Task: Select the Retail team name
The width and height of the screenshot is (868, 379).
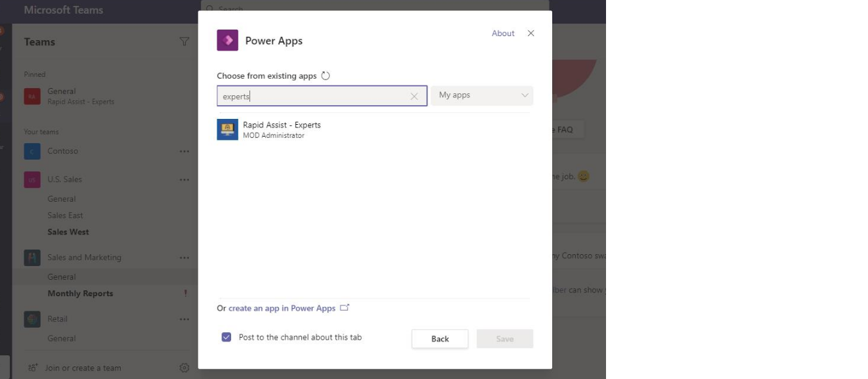Action: point(57,319)
